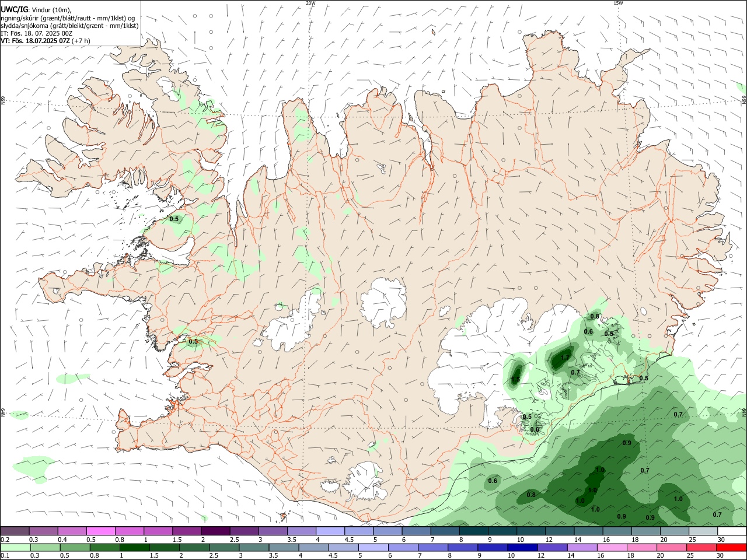Screen dimensions: 747x560
Task: Click the '0.2' label under the upper legend row
Action: [5, 540]
